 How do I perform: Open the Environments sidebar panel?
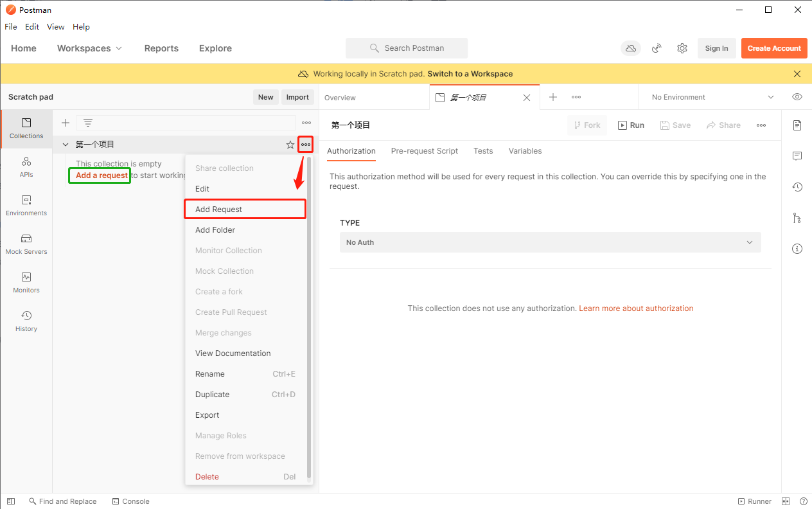(x=26, y=206)
